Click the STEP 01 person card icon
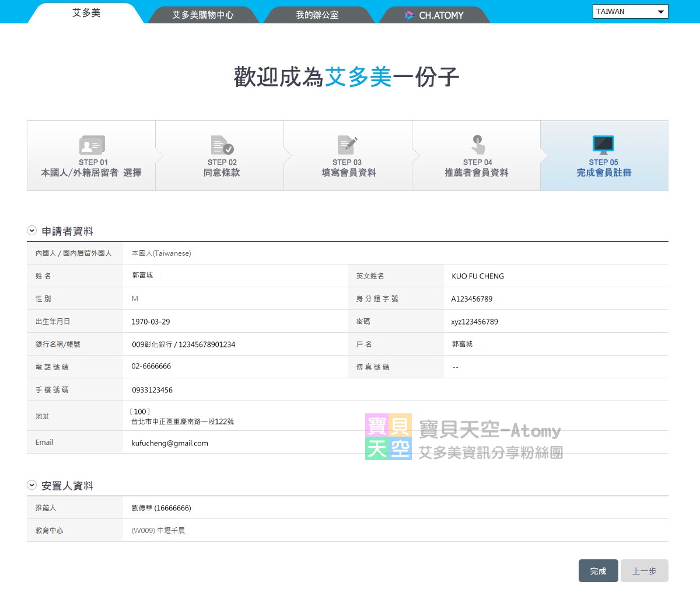 pos(92,145)
